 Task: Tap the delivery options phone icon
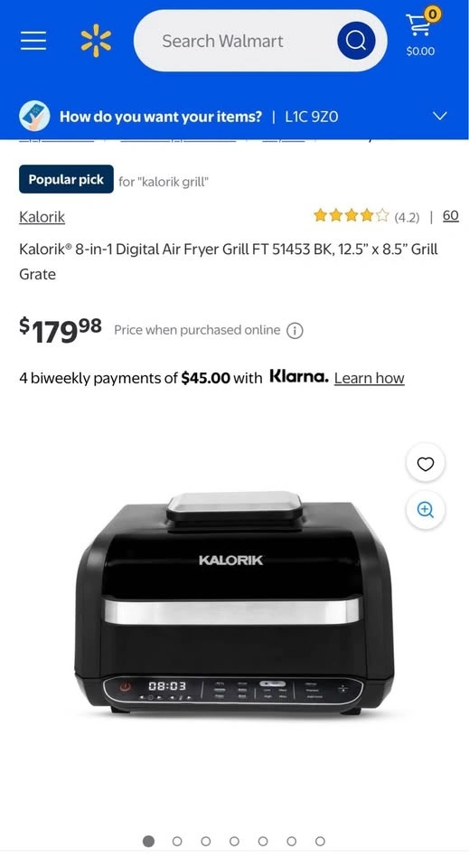(34, 117)
